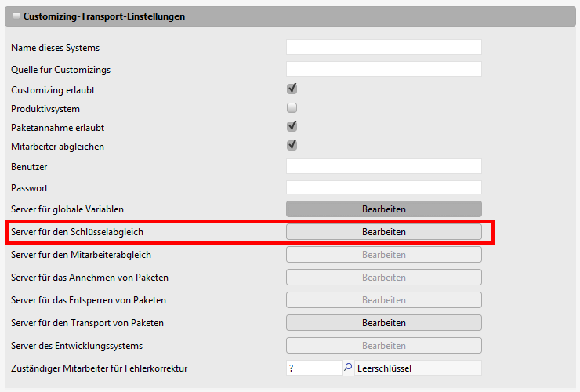The image size is (580, 392).
Task: Edit the Server für den Transport von Paketen
Action: (x=383, y=323)
